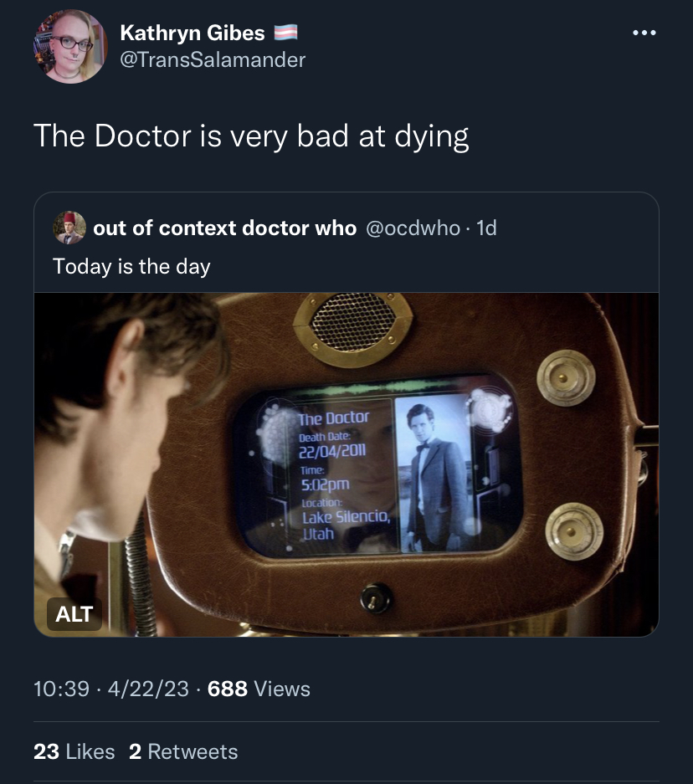The image size is (693, 784).
Task: Open the quoted tweet's 1d timestamp
Action: [x=486, y=228]
